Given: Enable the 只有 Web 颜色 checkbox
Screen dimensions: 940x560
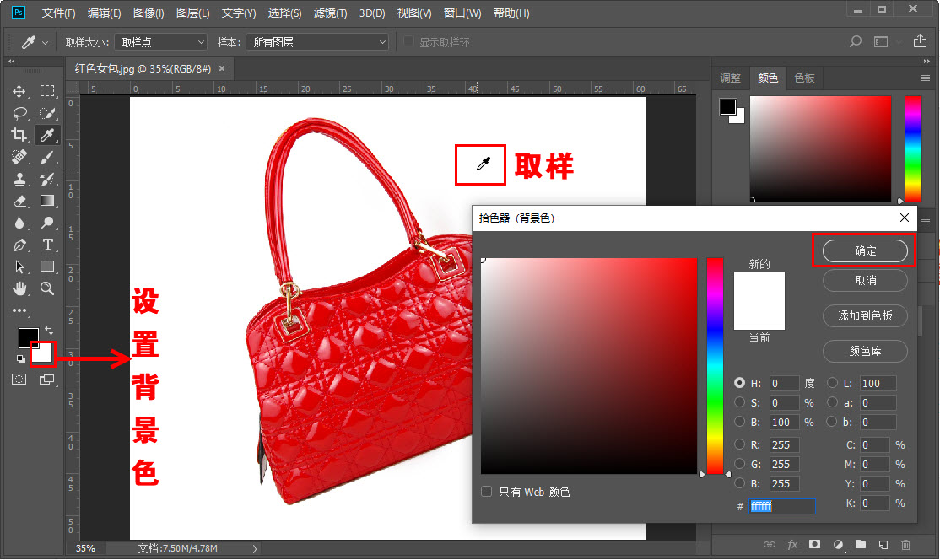Looking at the screenshot, I should tap(486, 492).
